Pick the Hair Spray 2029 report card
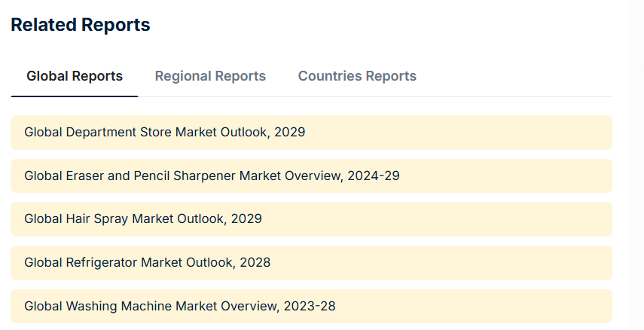644x330 pixels. 311,219
